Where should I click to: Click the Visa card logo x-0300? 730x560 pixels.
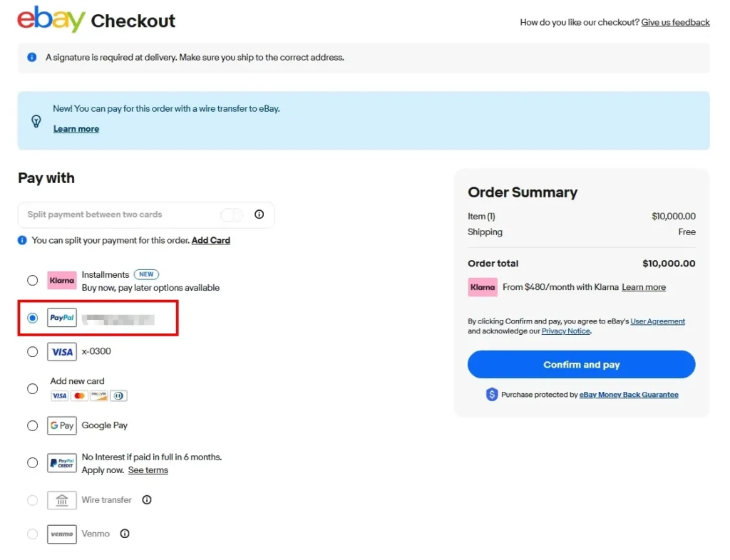click(62, 351)
